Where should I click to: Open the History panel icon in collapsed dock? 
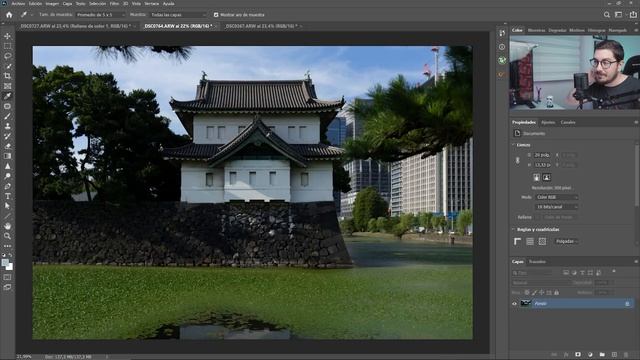502,33
